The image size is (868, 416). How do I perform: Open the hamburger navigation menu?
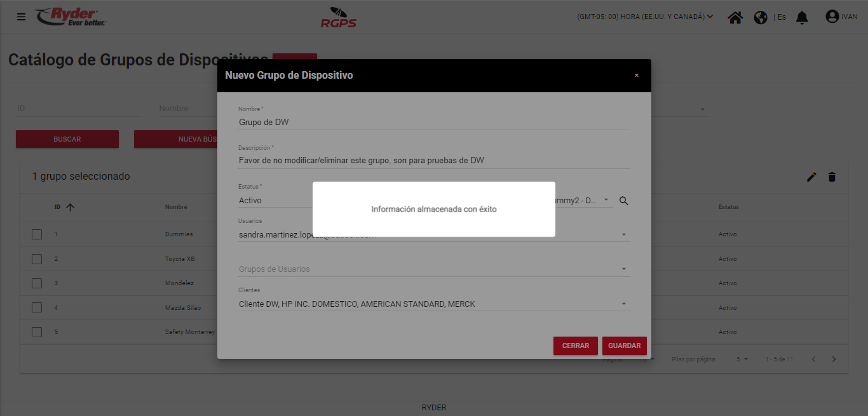pyautogui.click(x=22, y=17)
